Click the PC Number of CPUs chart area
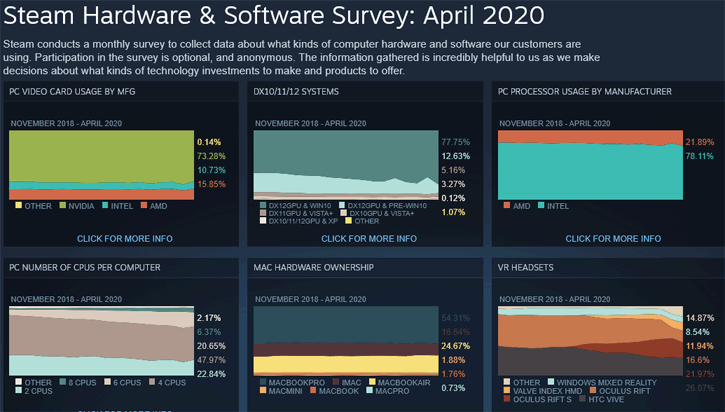This screenshot has width=725, height=412. pyautogui.click(x=100, y=340)
